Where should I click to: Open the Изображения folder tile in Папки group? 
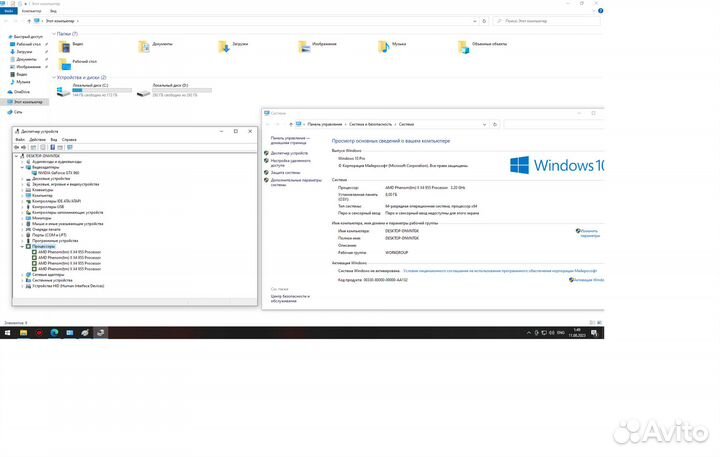coord(317,46)
